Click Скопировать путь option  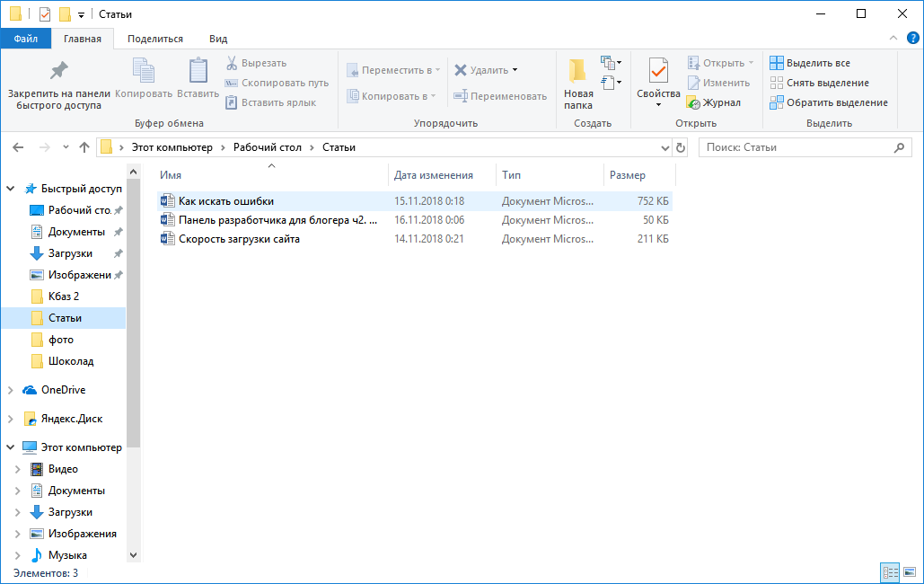click(277, 84)
